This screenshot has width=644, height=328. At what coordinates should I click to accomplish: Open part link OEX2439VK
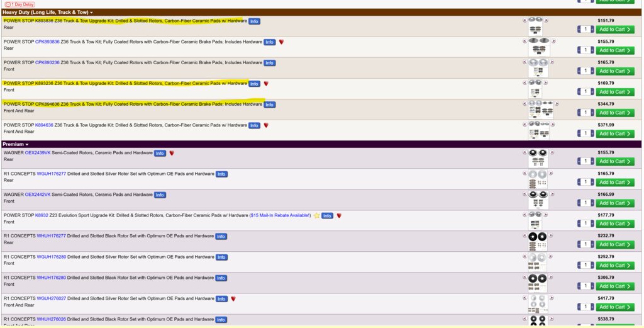tap(38, 153)
